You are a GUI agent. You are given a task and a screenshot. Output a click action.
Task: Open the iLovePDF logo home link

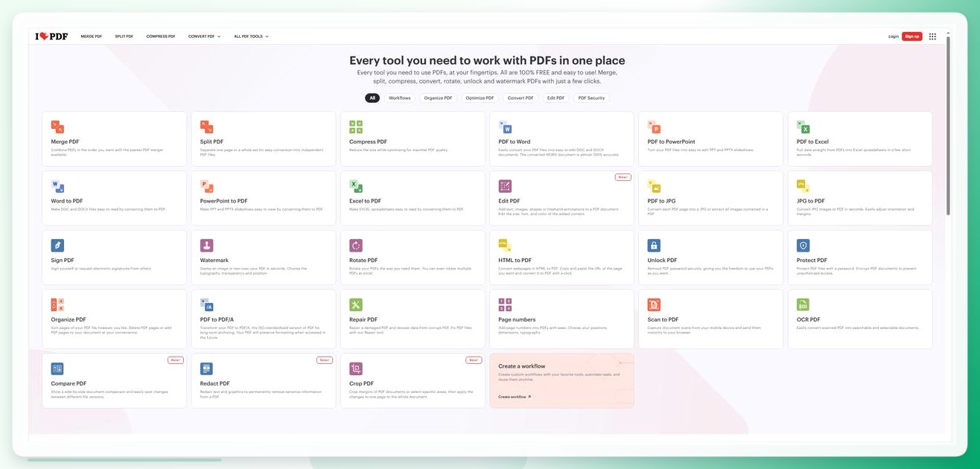51,36
